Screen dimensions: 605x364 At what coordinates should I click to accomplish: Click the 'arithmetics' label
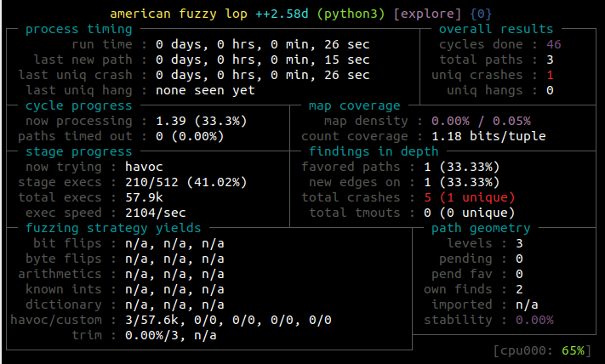60,274
